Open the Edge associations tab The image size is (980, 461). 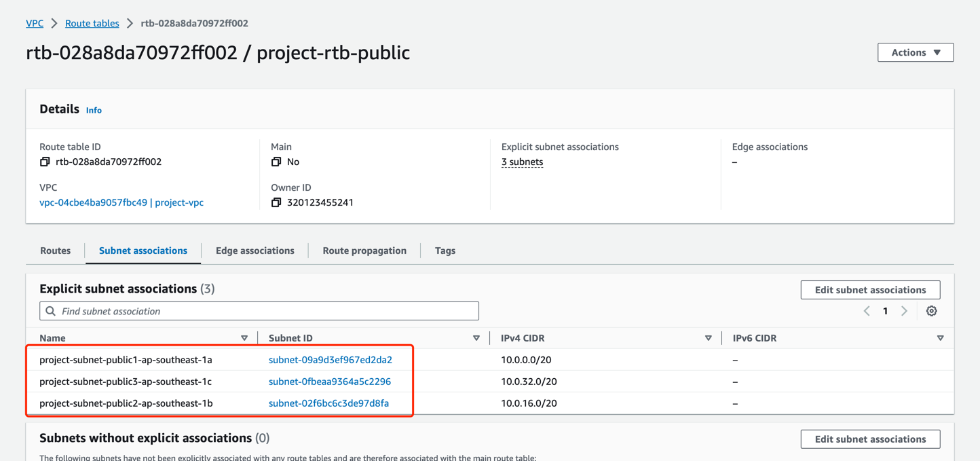coord(255,251)
